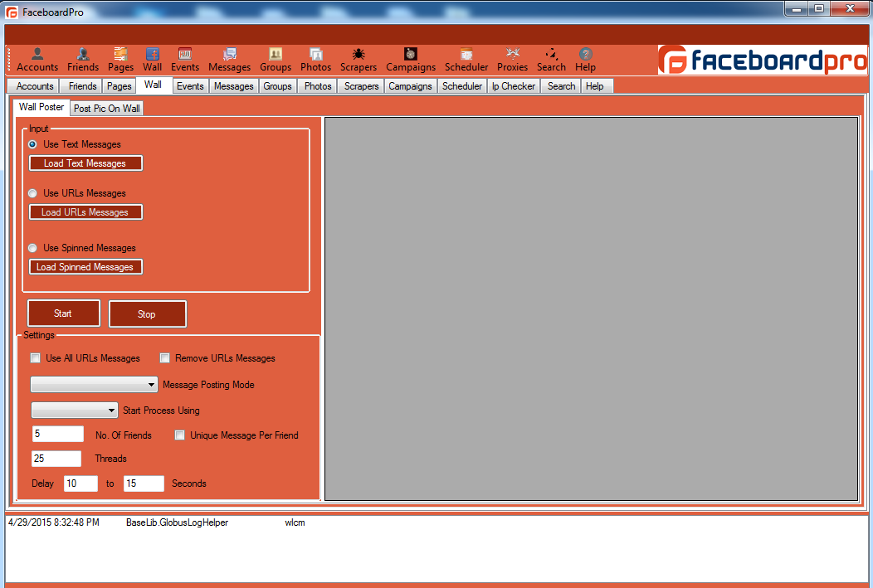Viewport: 873px width, 588px height.
Task: Enable Remove URLs Messages checkbox
Action: click(x=165, y=358)
